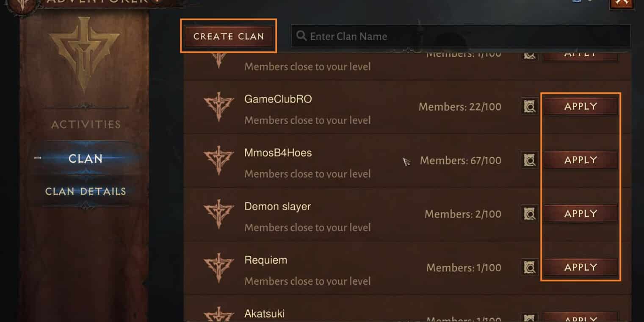
Task: Click the search magnifier icon
Action: click(301, 36)
